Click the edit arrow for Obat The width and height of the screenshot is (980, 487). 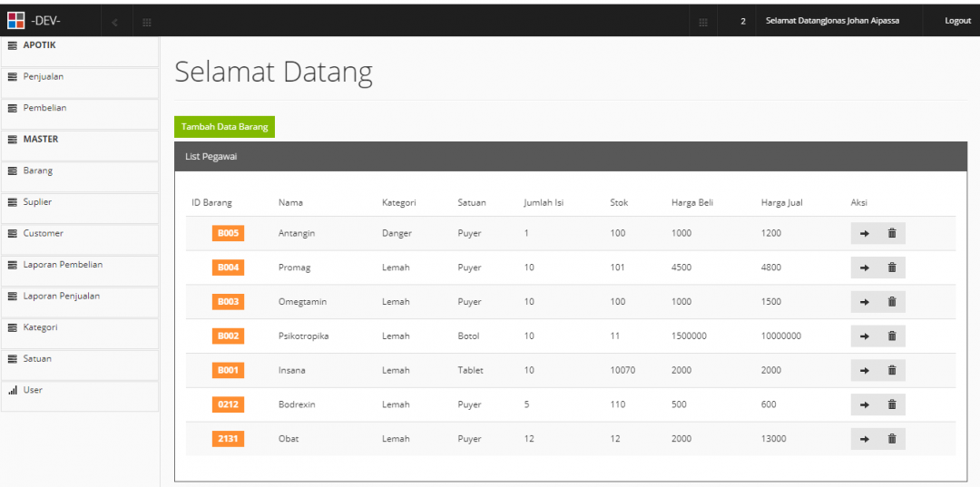tap(865, 439)
